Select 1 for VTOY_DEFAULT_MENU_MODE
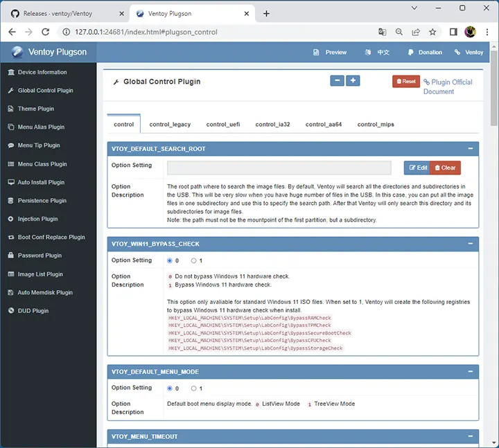 coord(193,388)
